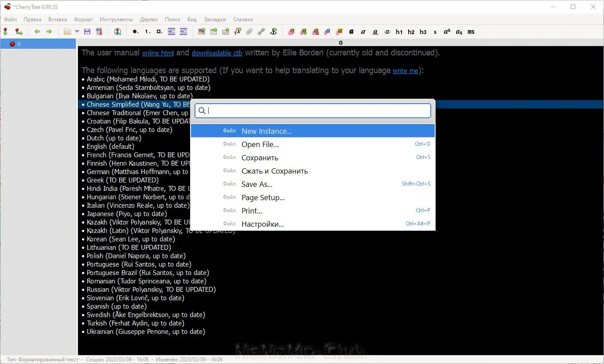Add a subnode via toolbar icon
The width and height of the screenshot is (604, 364).
pyautogui.click(x=19, y=32)
